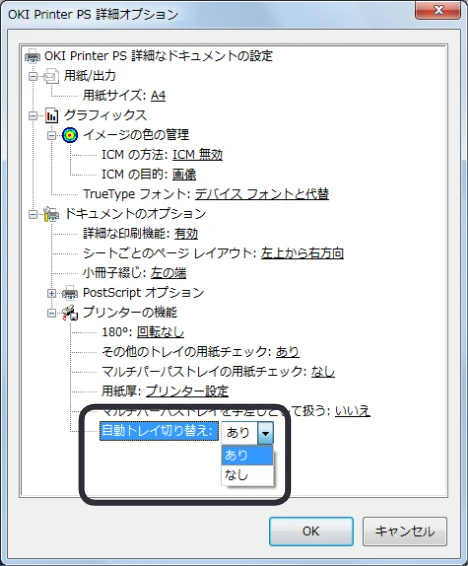468x566 pixels.
Task: Select その他のトレイの用紙チェック あり value
Action: click(288, 352)
